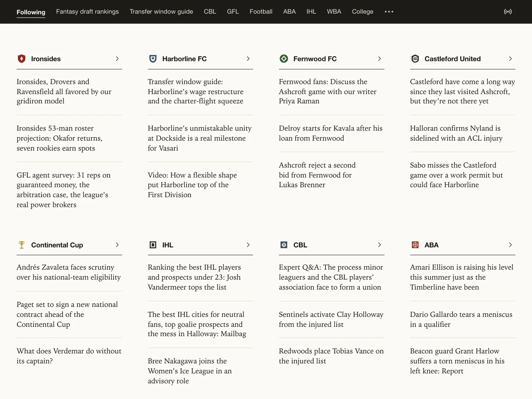Read Bree Nakagawa advisory role story
The image size is (532, 399).
pyautogui.click(x=190, y=371)
